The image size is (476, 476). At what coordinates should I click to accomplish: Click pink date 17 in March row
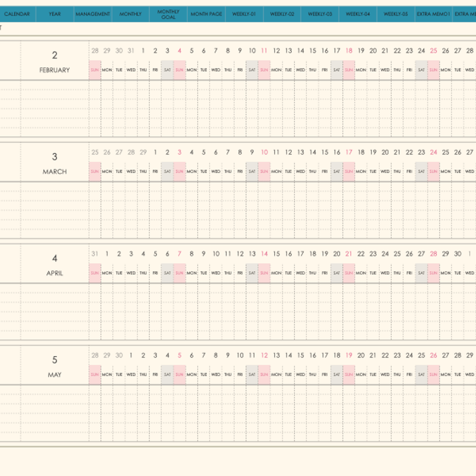[349, 153]
